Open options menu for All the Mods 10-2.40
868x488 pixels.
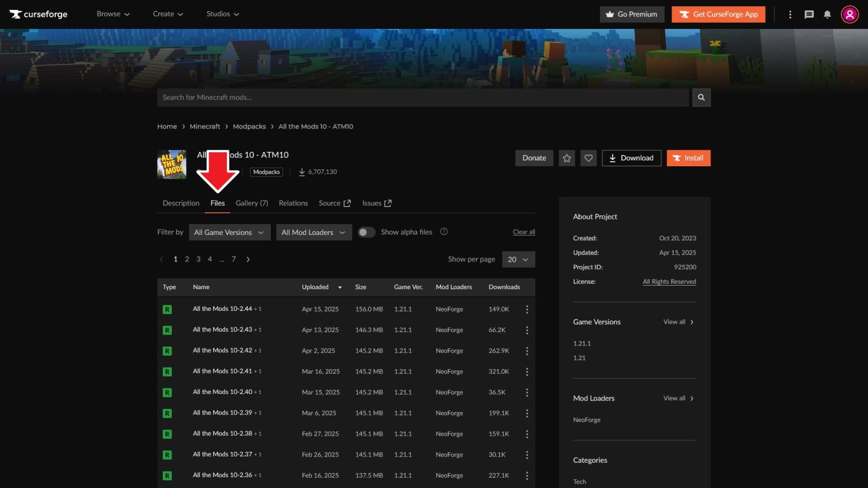527,392
